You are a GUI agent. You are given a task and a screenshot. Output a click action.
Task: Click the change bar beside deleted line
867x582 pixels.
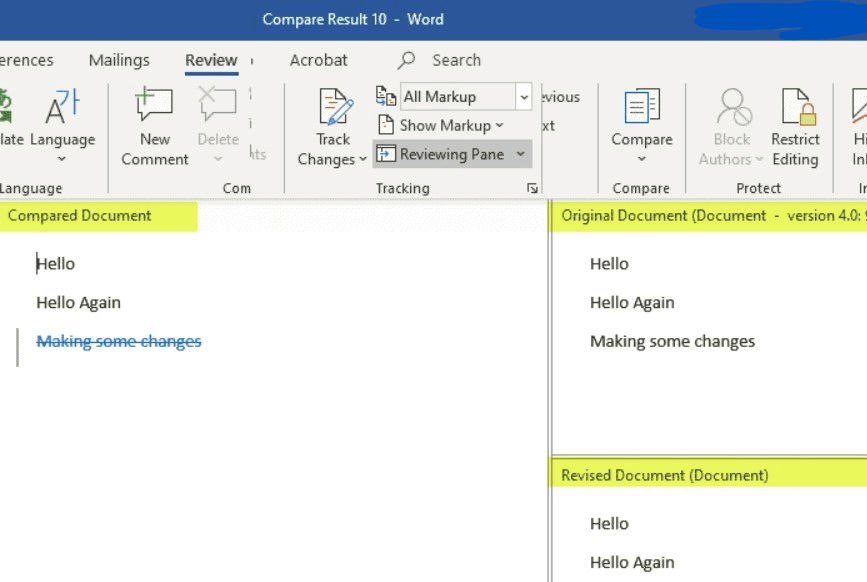pyautogui.click(x=18, y=347)
